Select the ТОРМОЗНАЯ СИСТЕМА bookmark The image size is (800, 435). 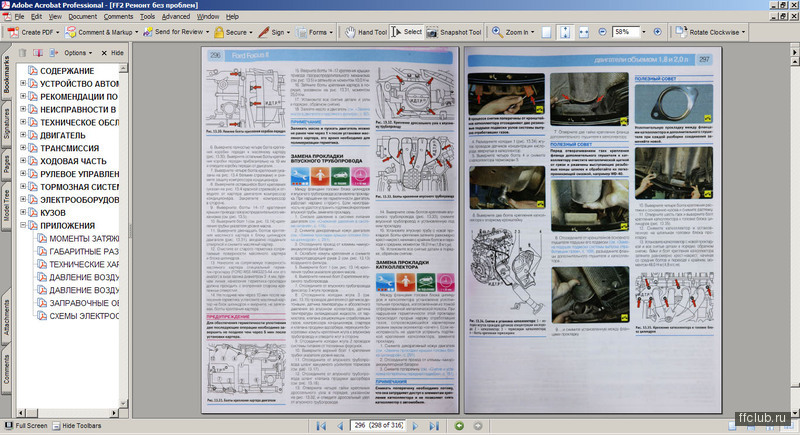pyautogui.click(x=79, y=187)
